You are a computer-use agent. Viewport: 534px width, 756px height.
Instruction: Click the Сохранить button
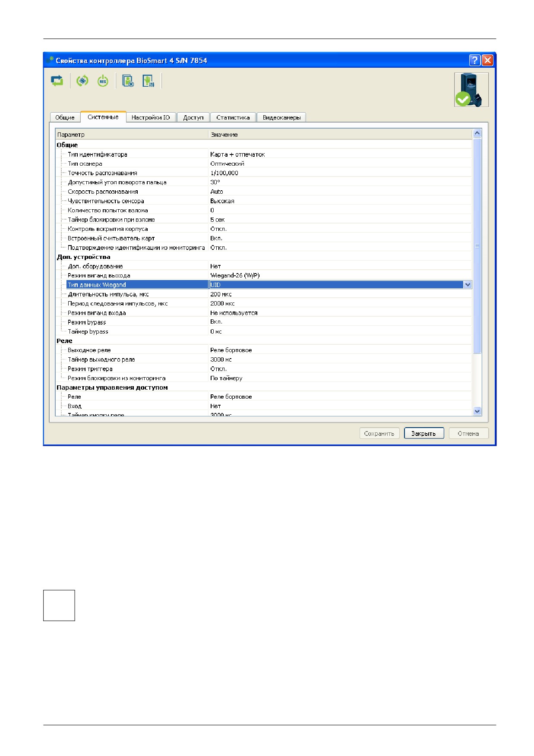(x=379, y=434)
